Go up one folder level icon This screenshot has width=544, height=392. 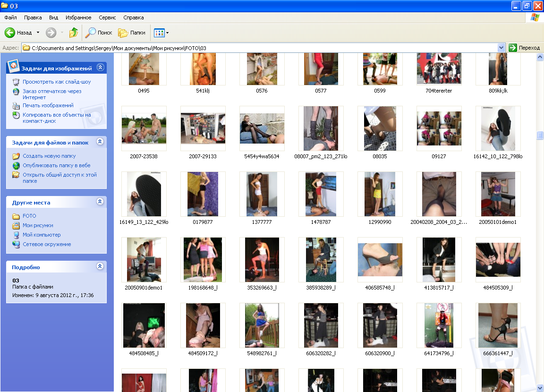coord(74,33)
